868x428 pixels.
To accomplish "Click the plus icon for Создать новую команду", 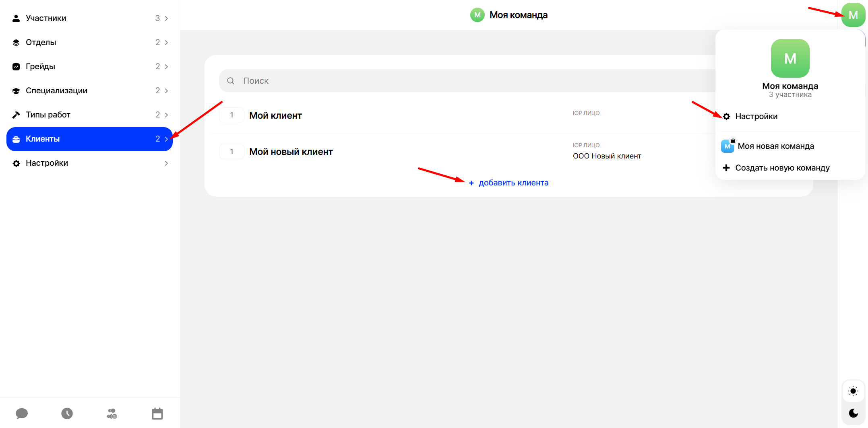I will click(x=726, y=168).
